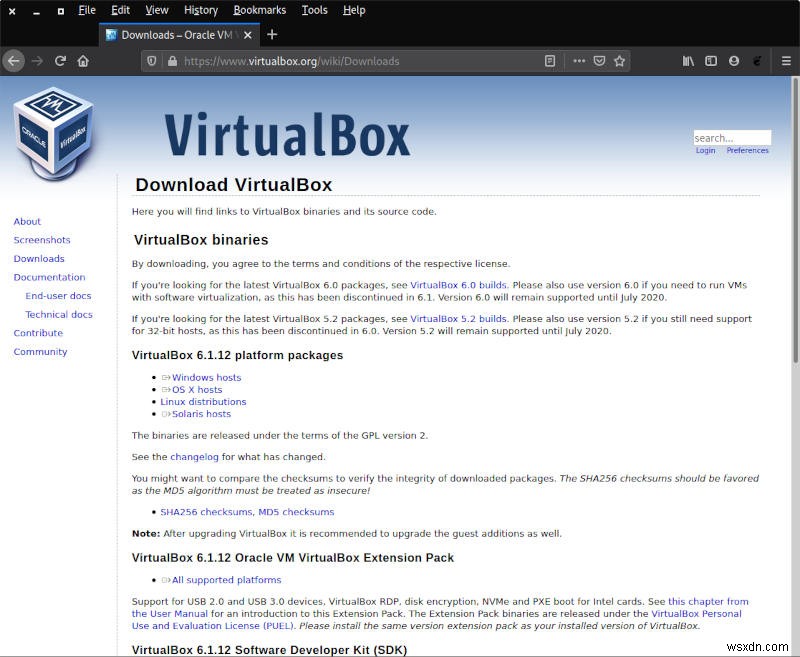Focus the site search box
The height and width of the screenshot is (657, 800).
pos(732,138)
